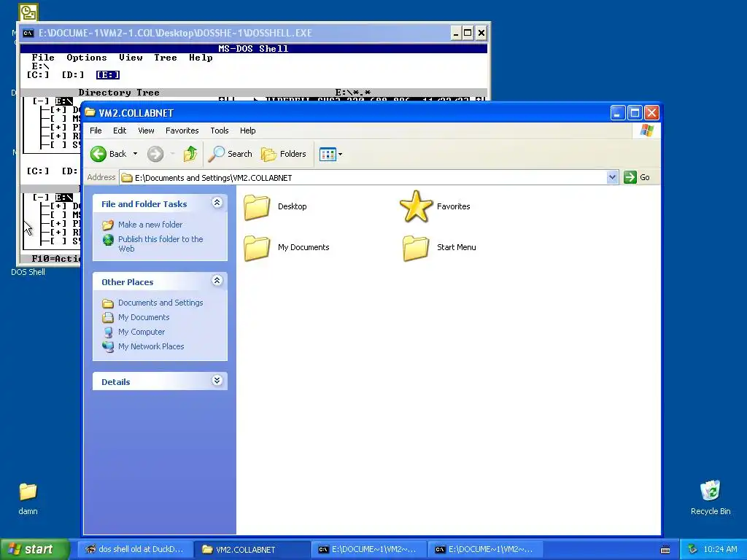The image size is (747, 560).
Task: Open the View menu in Explorer
Action: [146, 131]
